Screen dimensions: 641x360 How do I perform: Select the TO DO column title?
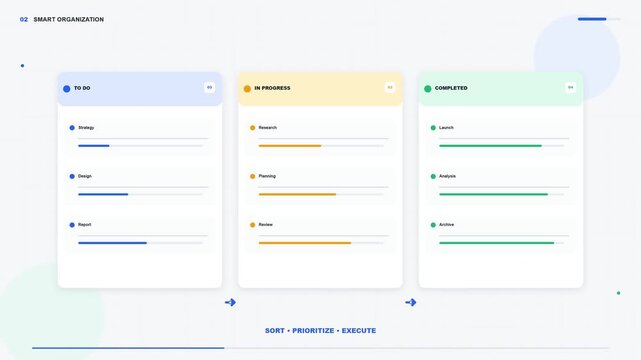[82, 88]
